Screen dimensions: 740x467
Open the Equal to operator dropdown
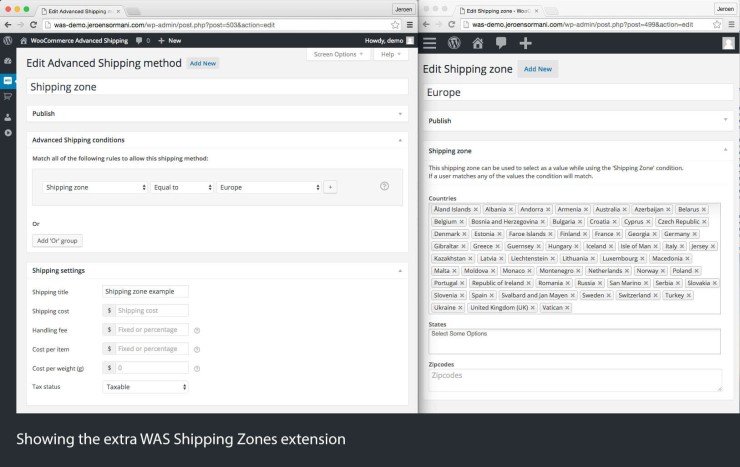[x=182, y=187]
